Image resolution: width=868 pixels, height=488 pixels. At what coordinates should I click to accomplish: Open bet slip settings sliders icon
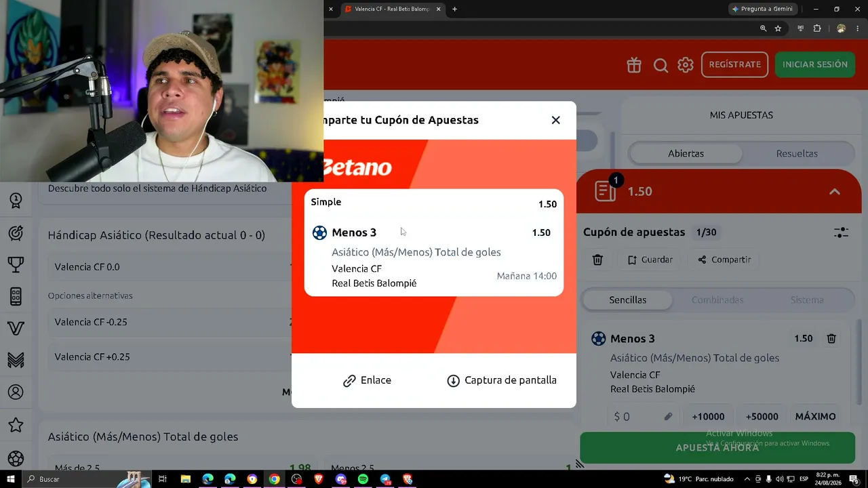[x=841, y=232]
